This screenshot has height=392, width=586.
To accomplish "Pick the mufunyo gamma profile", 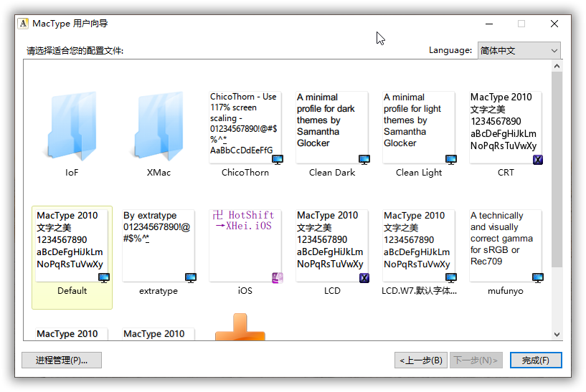I will [506, 246].
